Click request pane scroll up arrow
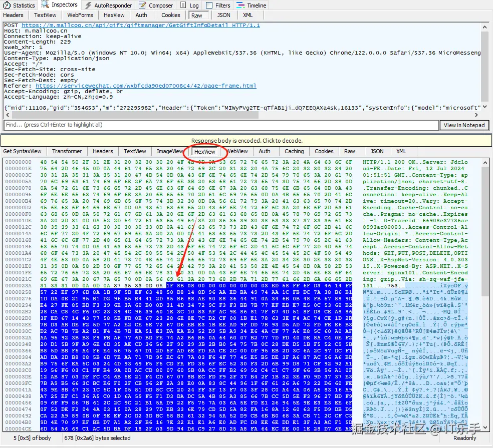This screenshot has height=448, width=493. pyautogui.click(x=485, y=28)
